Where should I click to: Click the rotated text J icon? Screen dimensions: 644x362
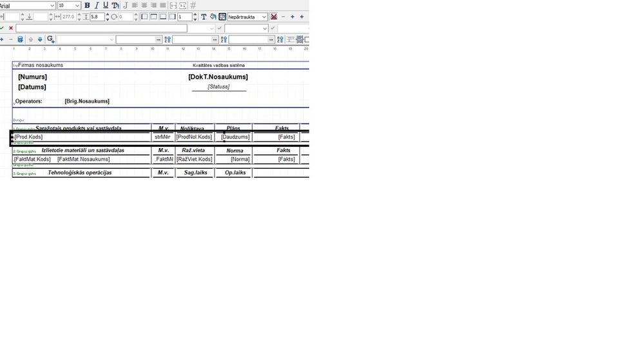coord(125,5)
